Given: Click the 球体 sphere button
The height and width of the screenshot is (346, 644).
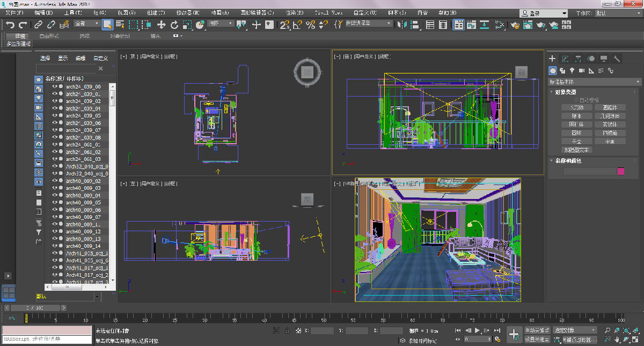Looking at the screenshot, I should point(576,116).
